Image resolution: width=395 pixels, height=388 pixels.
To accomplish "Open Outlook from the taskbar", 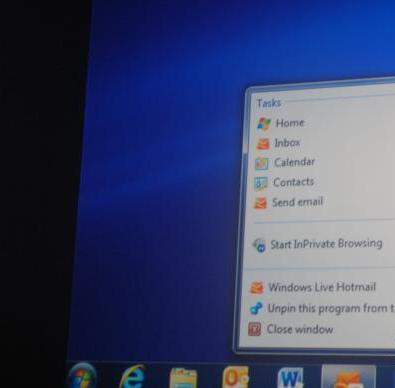I will tap(235, 377).
